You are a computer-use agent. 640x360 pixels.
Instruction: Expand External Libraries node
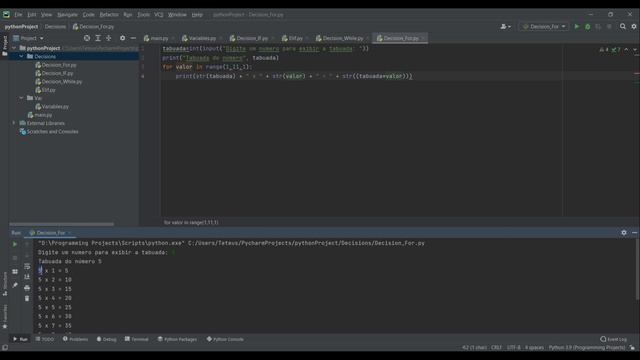click(14, 123)
